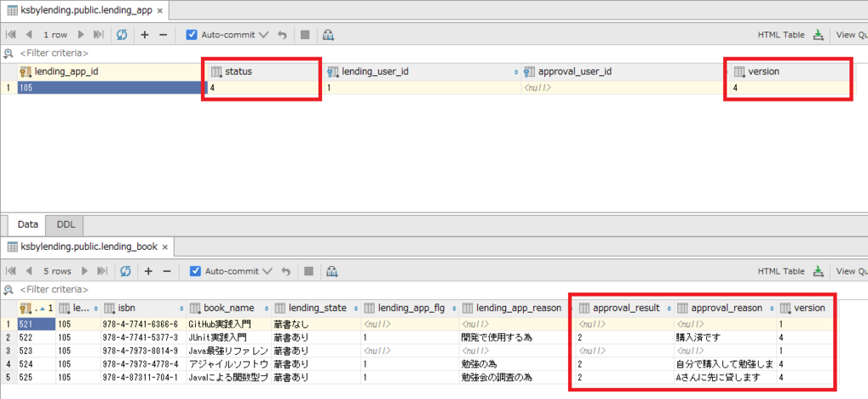Viewport: 868px width, 399px height.
Task: Switch to the DDL tab
Action: click(x=64, y=224)
